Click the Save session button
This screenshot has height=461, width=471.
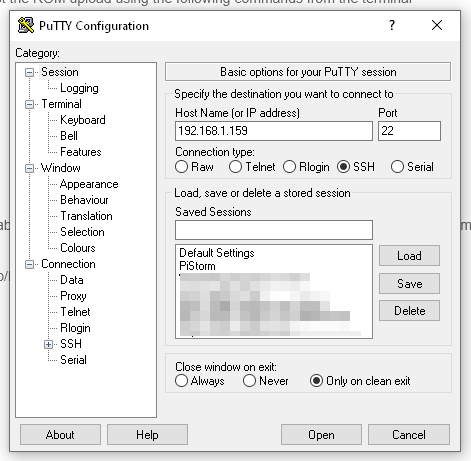409,284
